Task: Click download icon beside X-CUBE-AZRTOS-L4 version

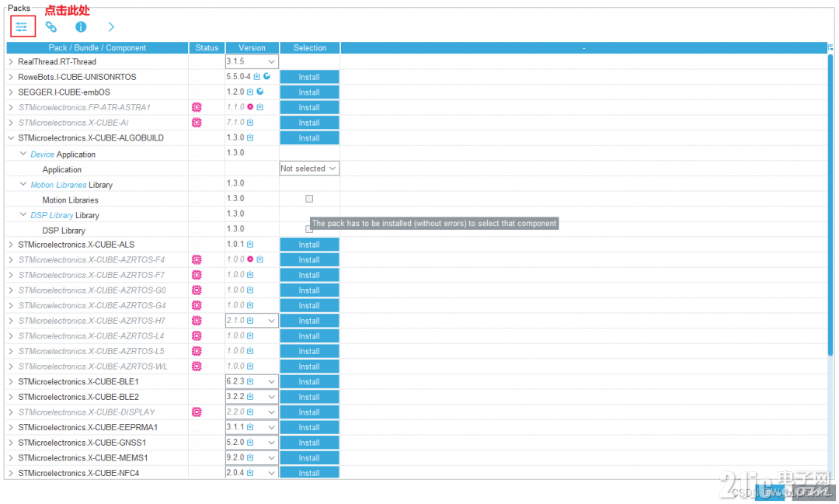Action: tap(250, 335)
